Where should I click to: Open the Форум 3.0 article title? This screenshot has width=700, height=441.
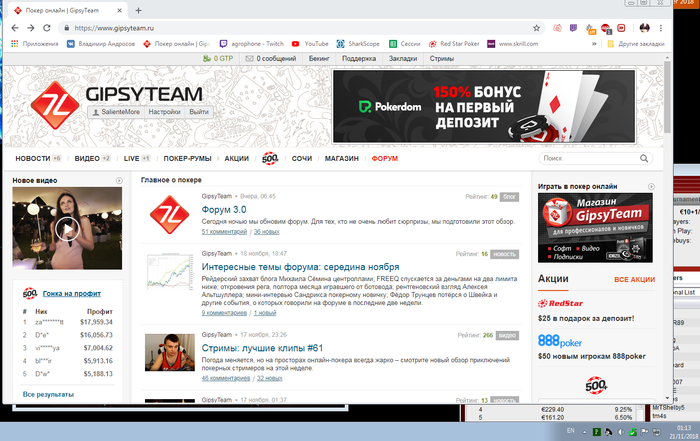tap(224, 210)
